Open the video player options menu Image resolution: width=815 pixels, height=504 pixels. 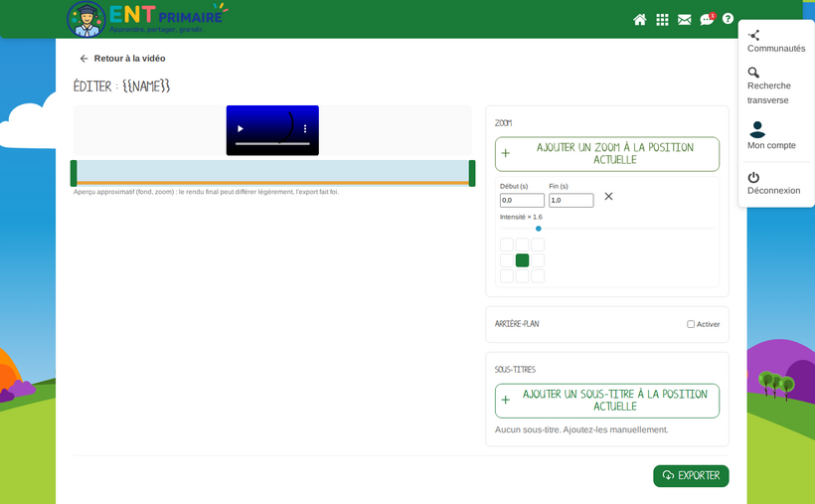[305, 128]
